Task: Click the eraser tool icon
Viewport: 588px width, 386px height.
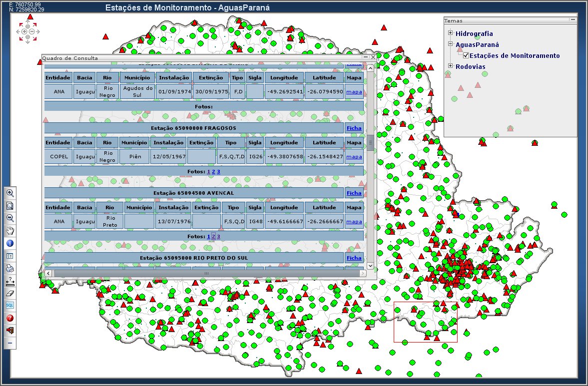Action: [10, 293]
